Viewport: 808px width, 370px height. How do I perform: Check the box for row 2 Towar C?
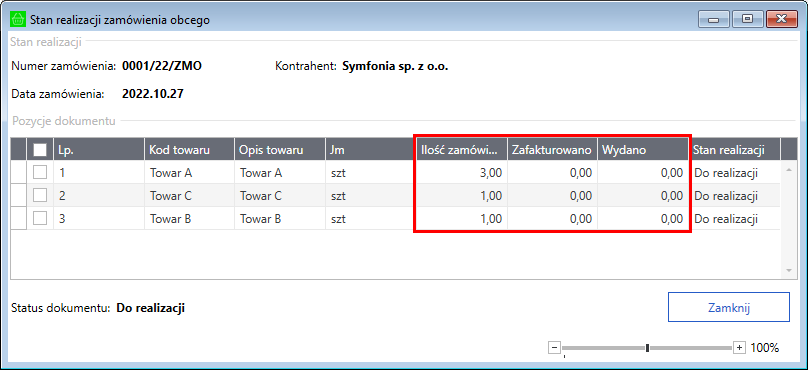point(40,196)
